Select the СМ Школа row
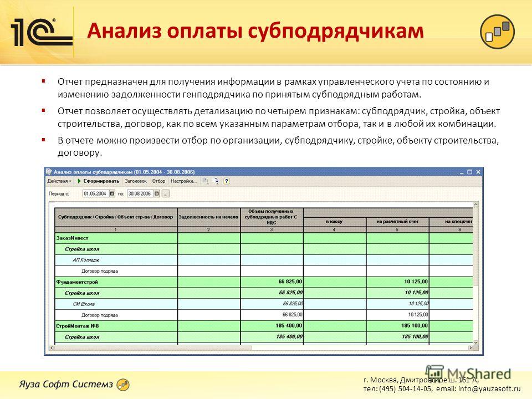Image resolution: width=532 pixels, height=399 pixels. [x=264, y=304]
